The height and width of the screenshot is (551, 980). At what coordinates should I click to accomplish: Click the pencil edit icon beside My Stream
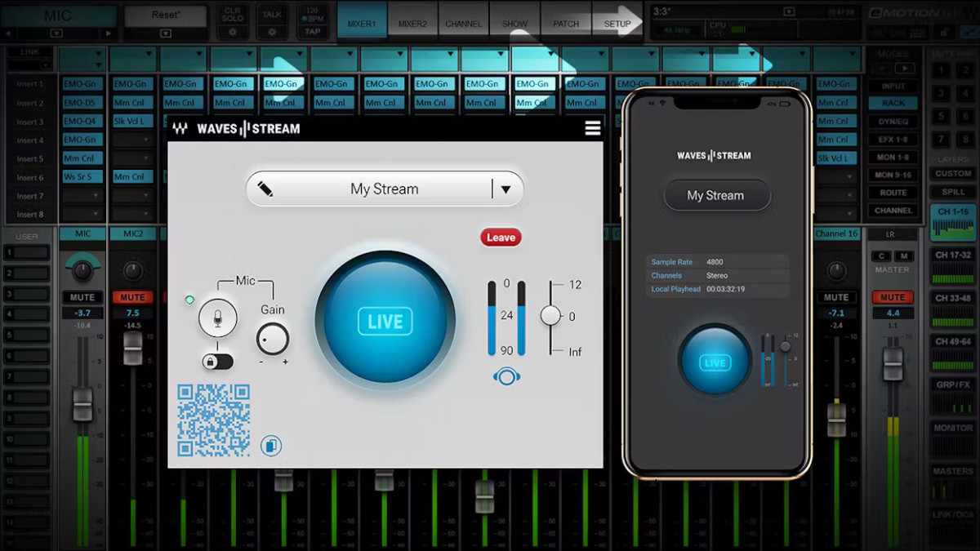[265, 189]
